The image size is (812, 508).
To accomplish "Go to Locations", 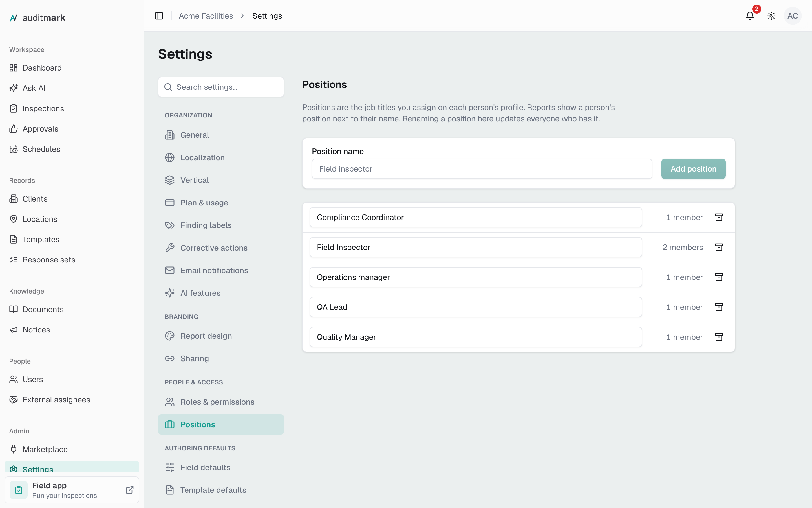I will [x=72, y=219].
